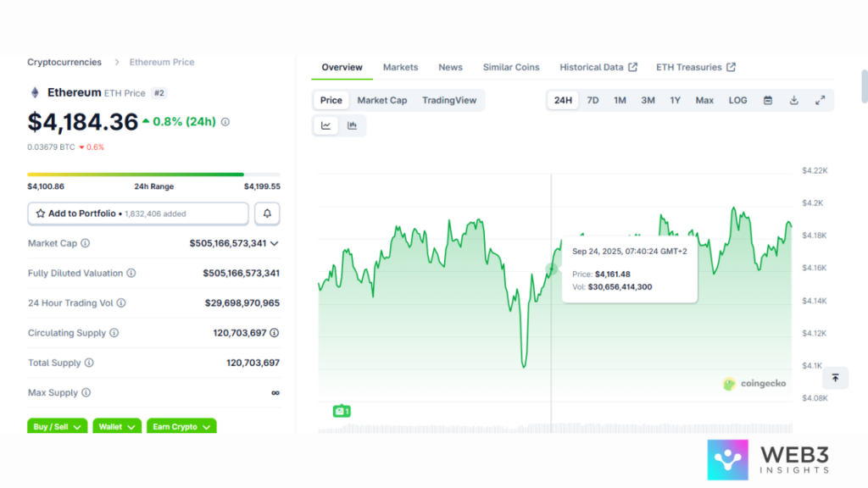This screenshot has width=868, height=488.
Task: Toggle chart to TradingView mode
Action: [449, 100]
